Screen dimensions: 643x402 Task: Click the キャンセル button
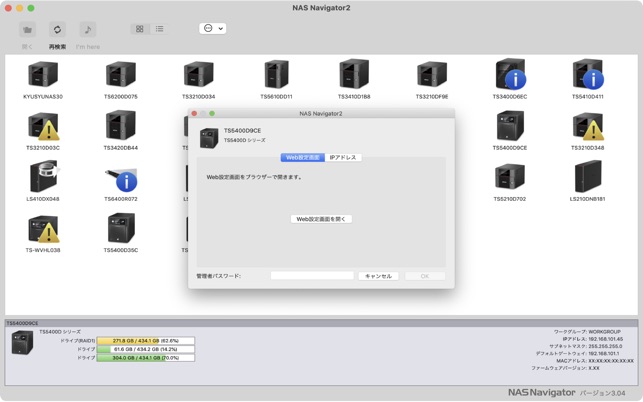(379, 276)
